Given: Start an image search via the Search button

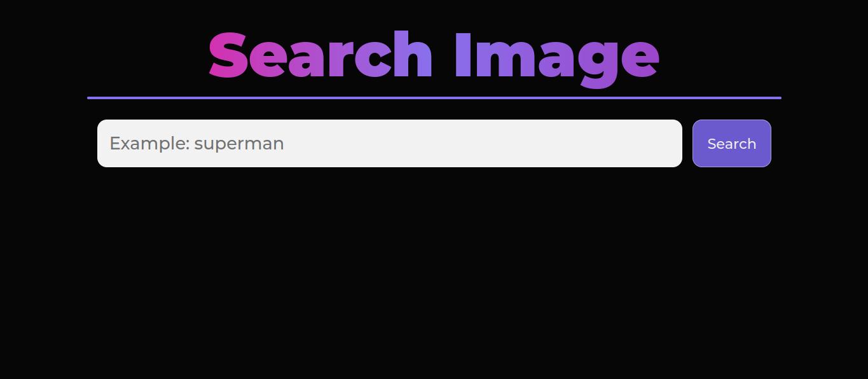Looking at the screenshot, I should 731,144.
